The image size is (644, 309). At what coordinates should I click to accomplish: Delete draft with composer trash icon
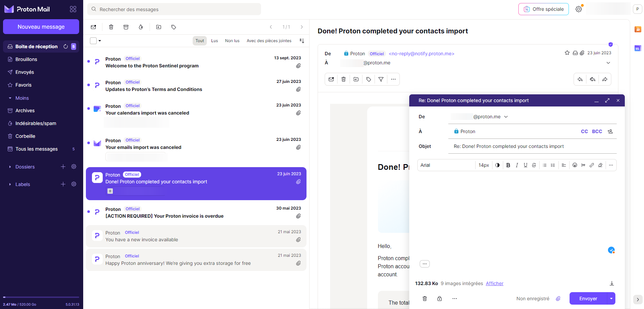pos(425,299)
